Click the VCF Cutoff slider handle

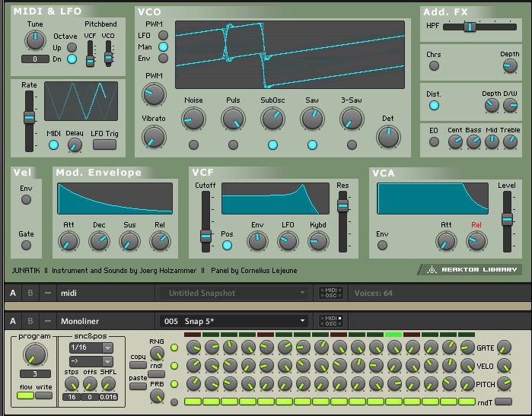pos(205,236)
